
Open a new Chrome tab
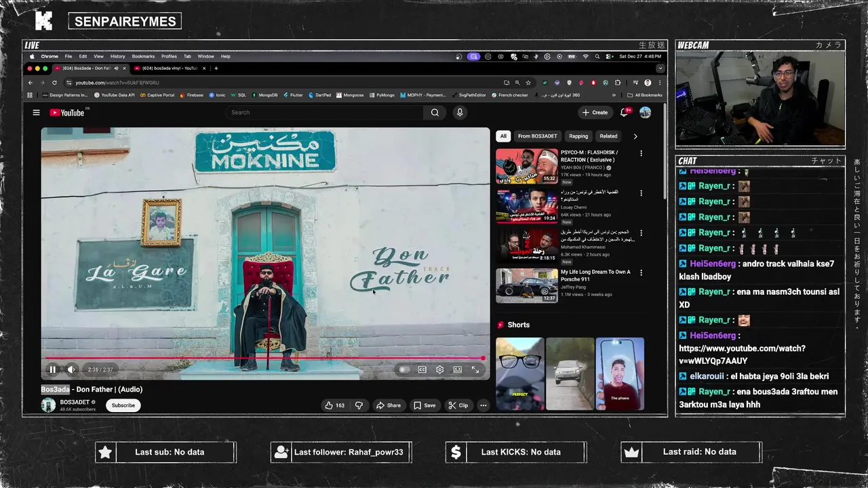(x=216, y=68)
